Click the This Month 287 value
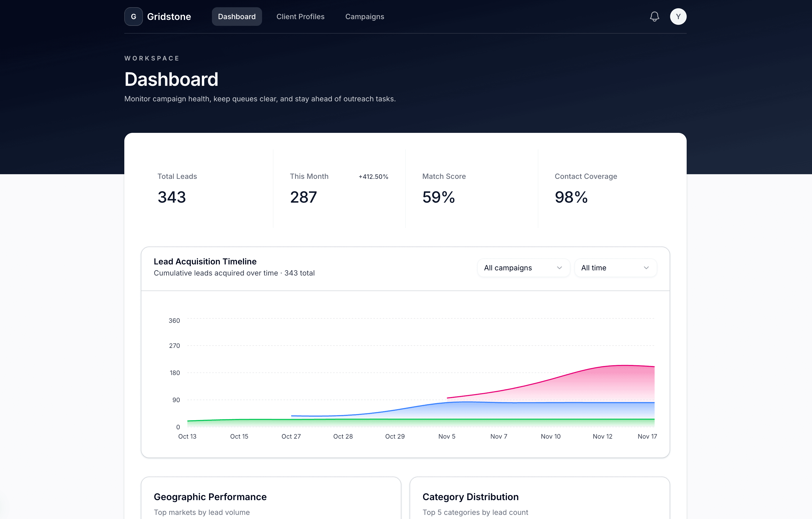 [x=303, y=197]
